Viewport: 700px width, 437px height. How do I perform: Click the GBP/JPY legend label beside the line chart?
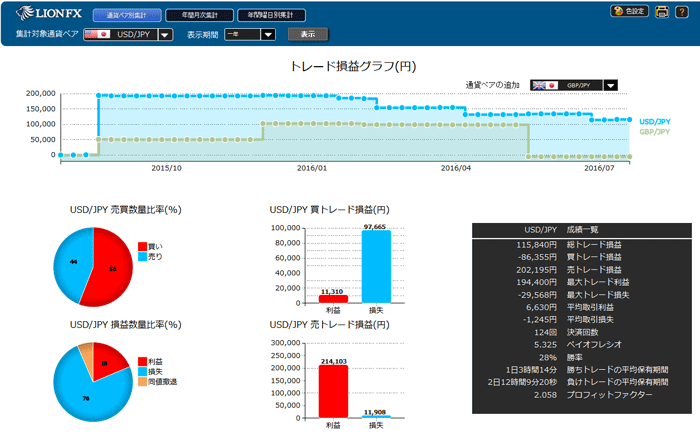654,132
